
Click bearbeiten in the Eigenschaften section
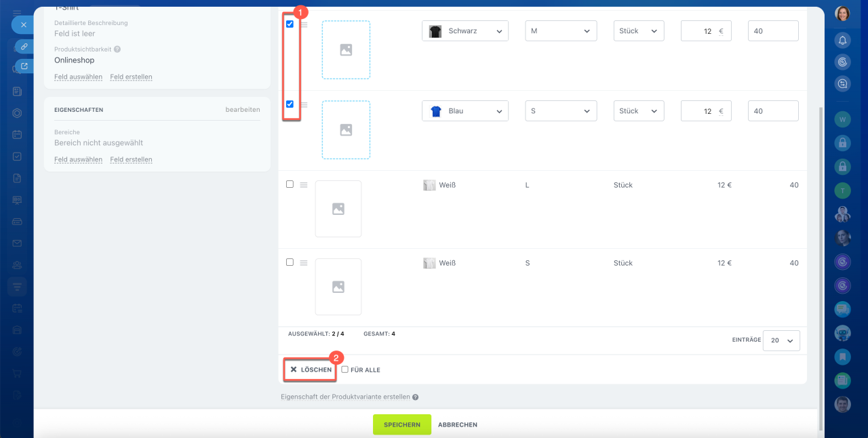(x=243, y=110)
